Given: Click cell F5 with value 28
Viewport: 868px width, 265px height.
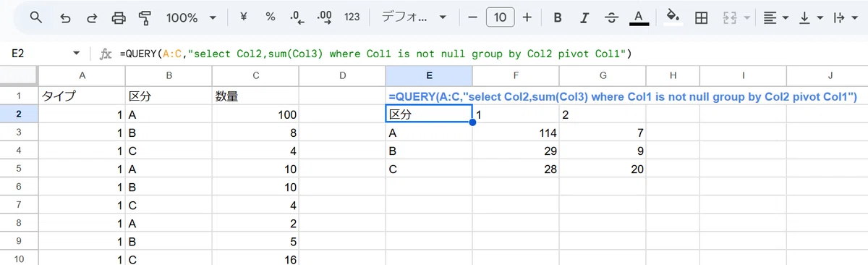Looking at the screenshot, I should 516,169.
